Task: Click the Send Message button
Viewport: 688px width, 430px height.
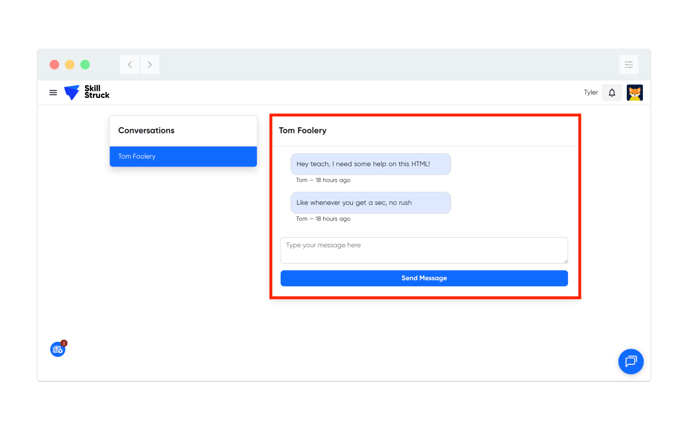Action: click(424, 278)
